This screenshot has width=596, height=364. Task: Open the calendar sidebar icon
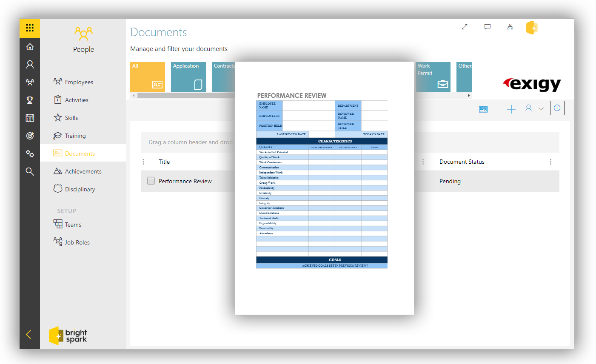[x=30, y=118]
